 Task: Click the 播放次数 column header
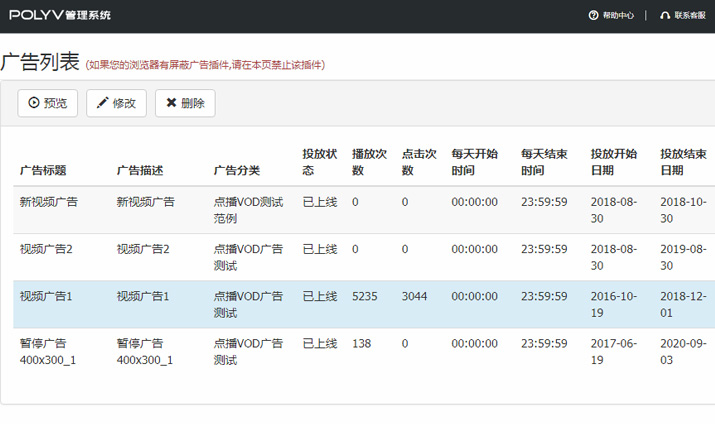tap(369, 162)
